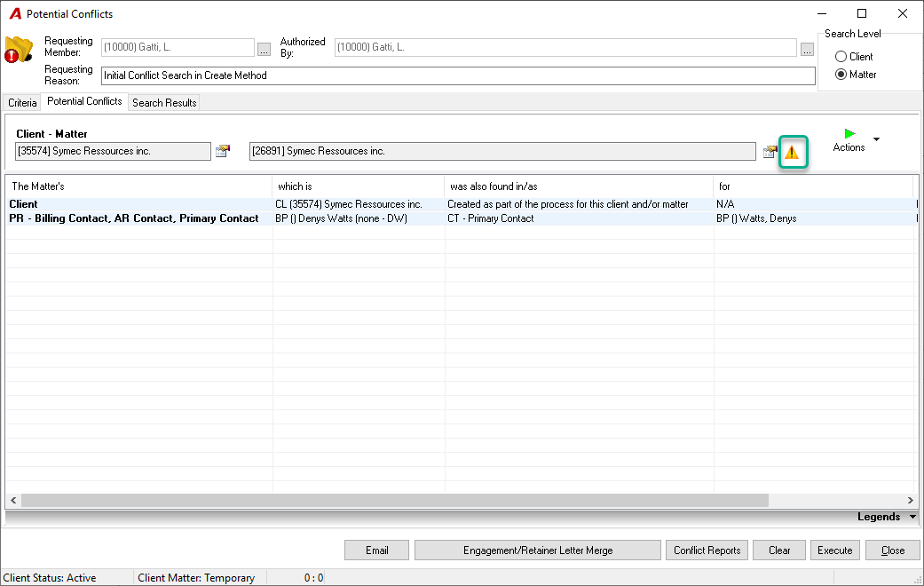Expand the Actions dropdown arrow
Image resolution: width=924 pixels, height=586 pixels.
coord(876,139)
